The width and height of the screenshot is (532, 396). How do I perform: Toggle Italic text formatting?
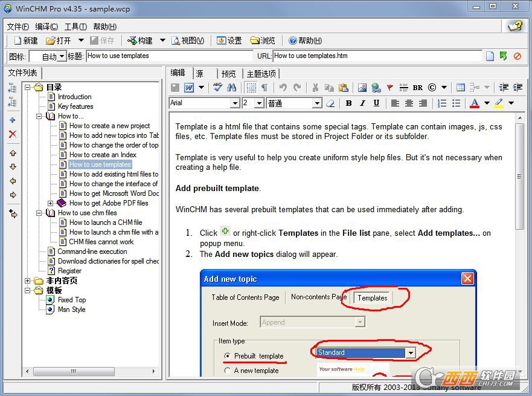pyautogui.click(x=362, y=103)
